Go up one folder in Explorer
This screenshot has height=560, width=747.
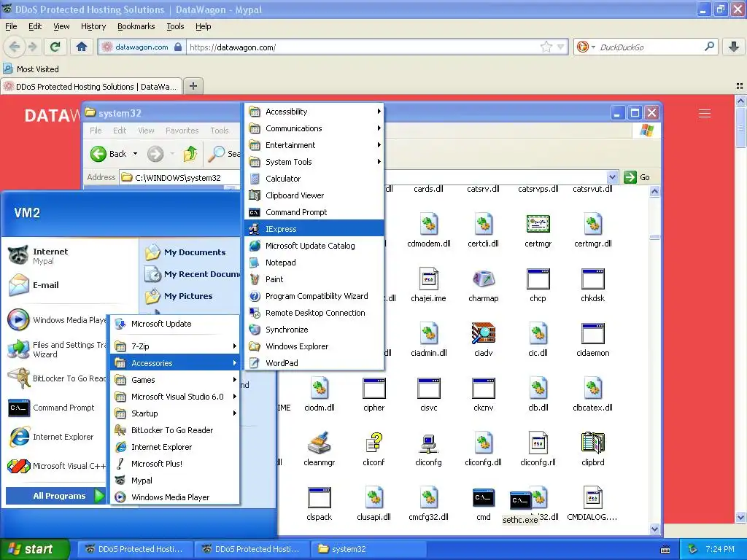point(190,154)
